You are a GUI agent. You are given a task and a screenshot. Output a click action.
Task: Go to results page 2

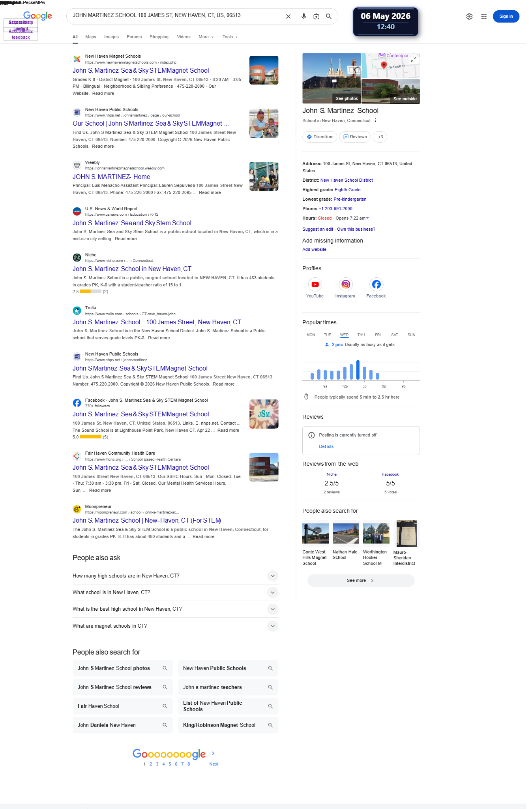tap(151, 764)
